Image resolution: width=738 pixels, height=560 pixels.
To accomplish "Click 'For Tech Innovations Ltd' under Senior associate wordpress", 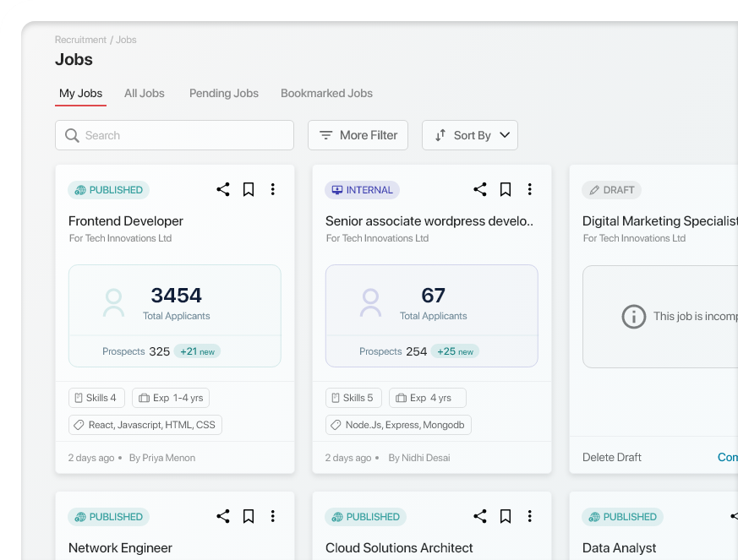I will click(x=378, y=238).
